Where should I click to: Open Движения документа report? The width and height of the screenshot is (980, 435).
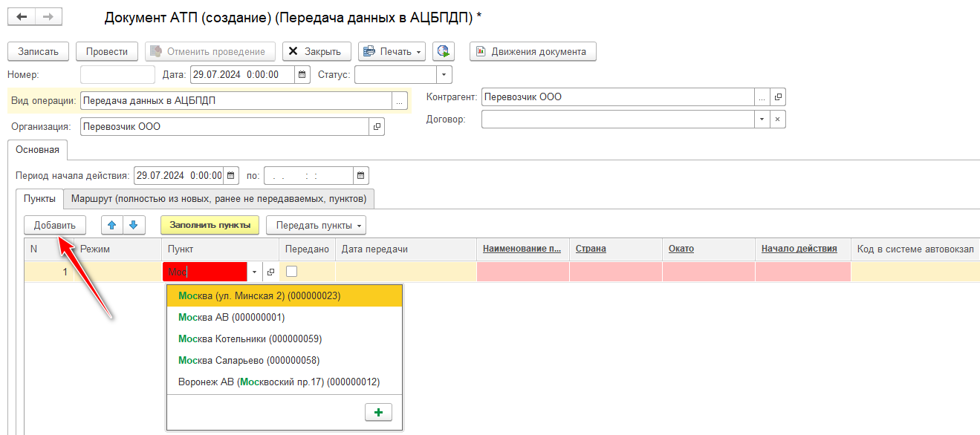point(533,51)
